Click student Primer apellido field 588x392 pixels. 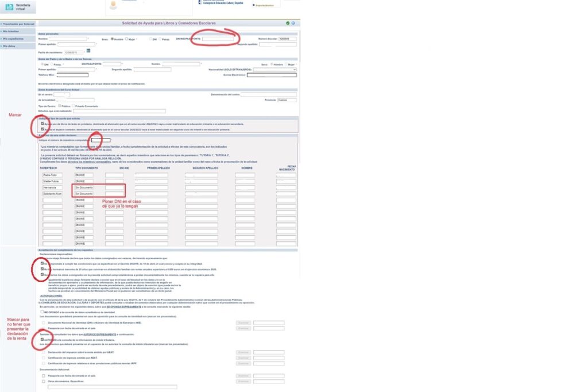[76, 44]
